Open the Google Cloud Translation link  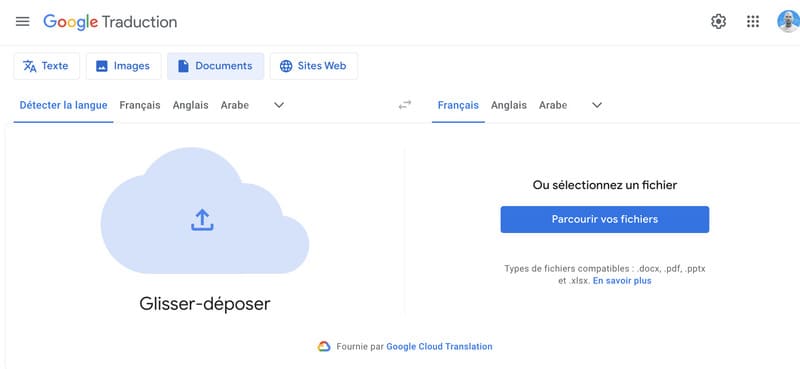click(x=439, y=347)
